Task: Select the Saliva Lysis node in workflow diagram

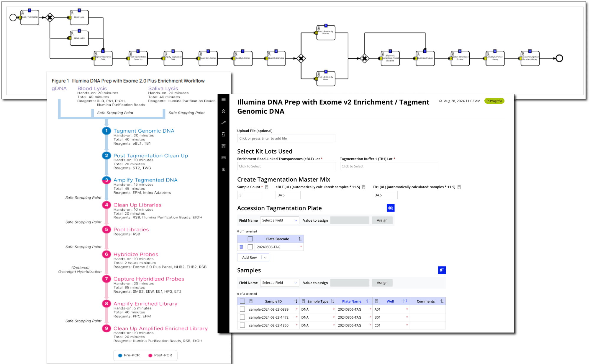Action: coord(79,38)
